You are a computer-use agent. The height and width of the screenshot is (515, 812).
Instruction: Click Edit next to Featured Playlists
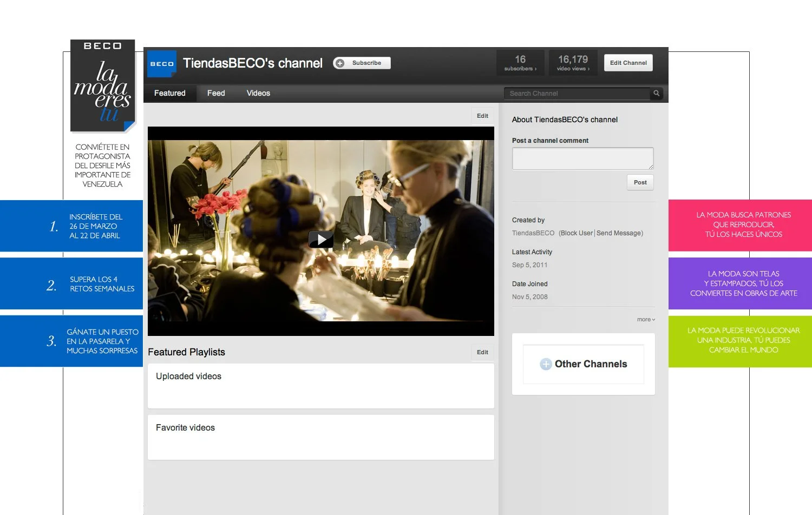pyautogui.click(x=482, y=352)
